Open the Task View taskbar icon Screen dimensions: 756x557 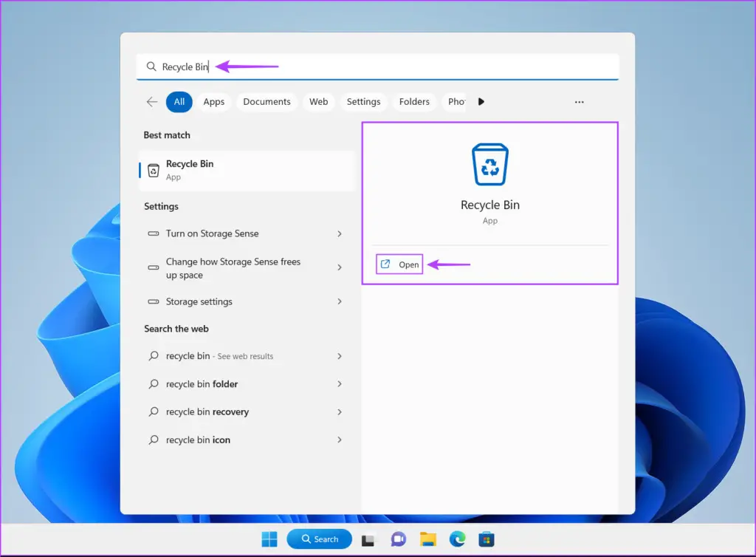[368, 539]
